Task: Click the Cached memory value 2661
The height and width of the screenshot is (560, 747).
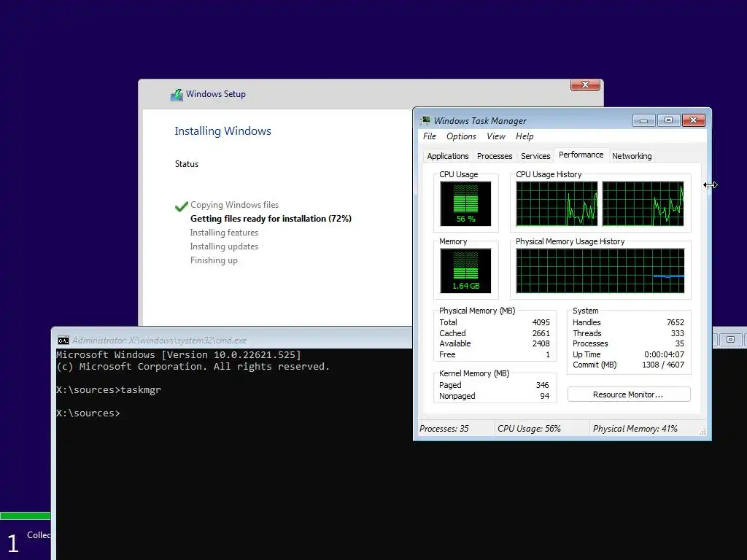Action: pos(541,333)
